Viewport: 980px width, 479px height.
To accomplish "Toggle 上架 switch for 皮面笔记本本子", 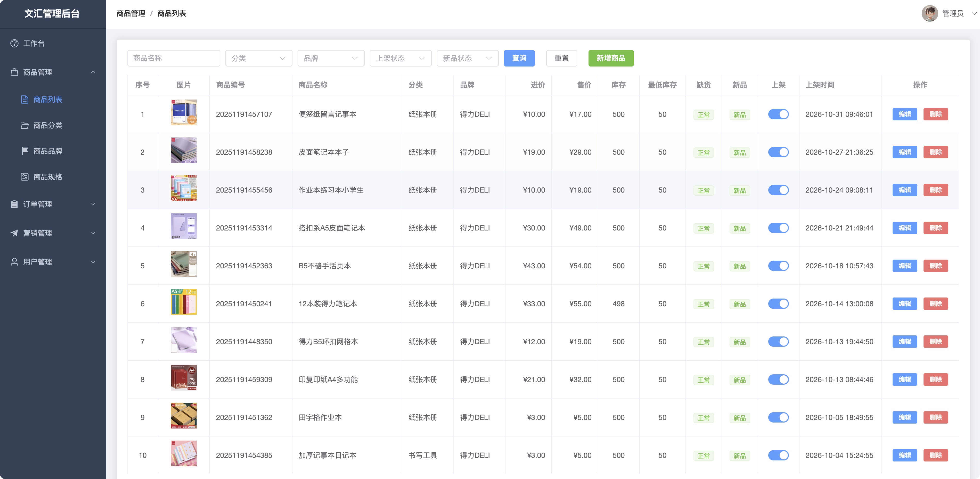I will click(x=778, y=152).
